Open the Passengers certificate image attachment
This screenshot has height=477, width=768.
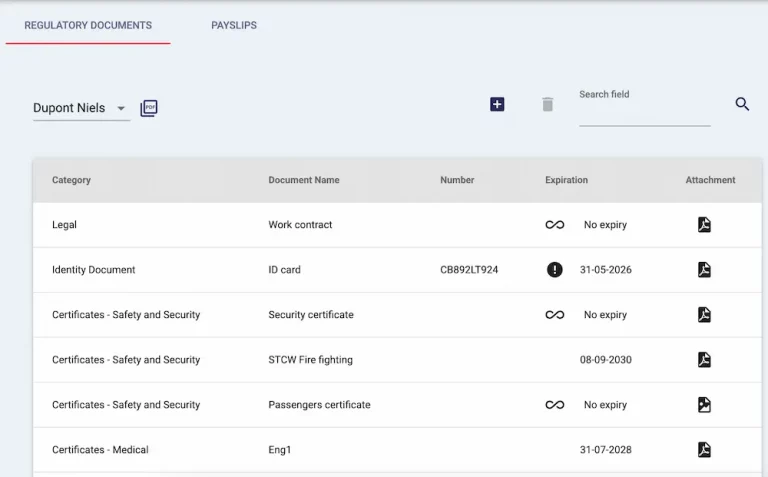704,405
